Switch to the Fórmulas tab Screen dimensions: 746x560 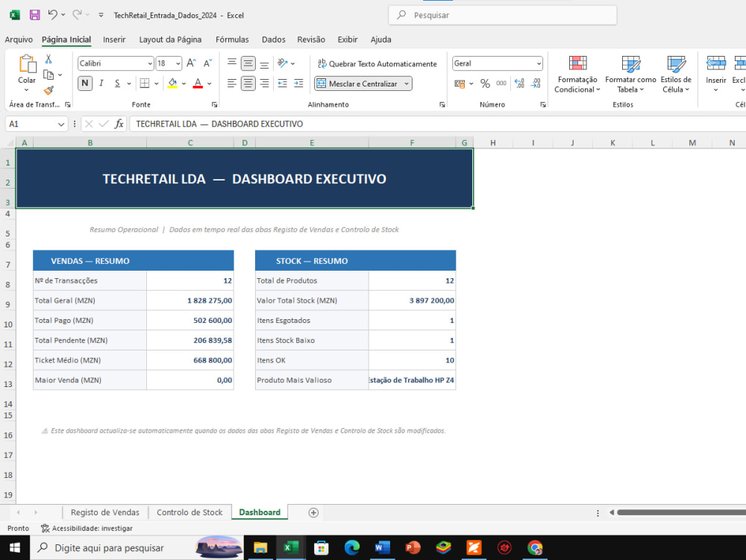click(232, 40)
